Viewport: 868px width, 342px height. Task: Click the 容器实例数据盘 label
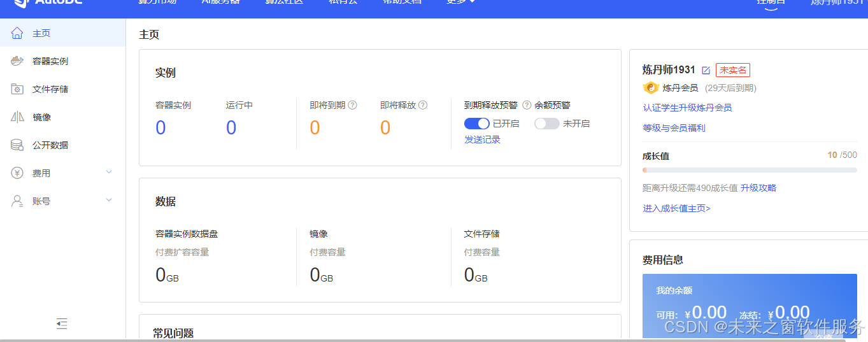187,234
